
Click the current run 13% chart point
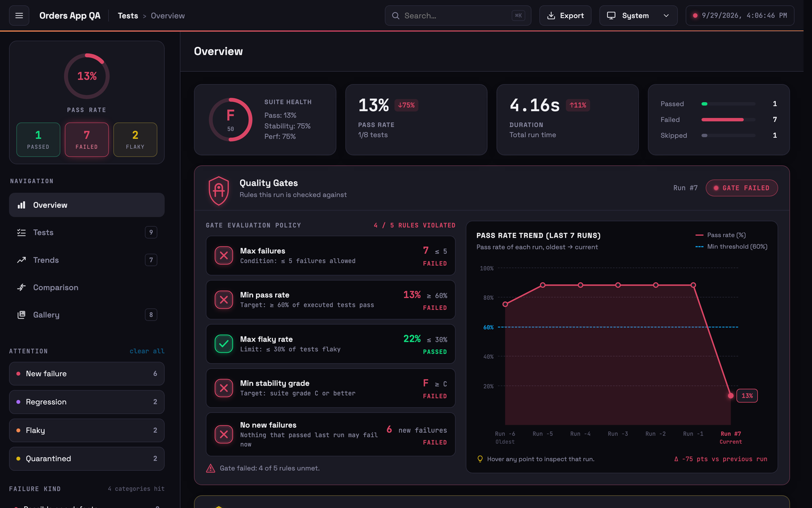click(731, 396)
